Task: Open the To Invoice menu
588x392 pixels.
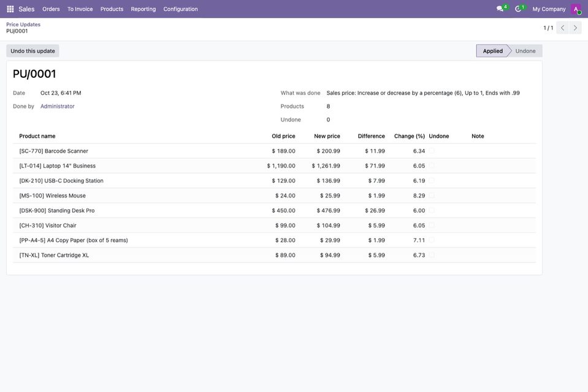Action: click(x=80, y=9)
